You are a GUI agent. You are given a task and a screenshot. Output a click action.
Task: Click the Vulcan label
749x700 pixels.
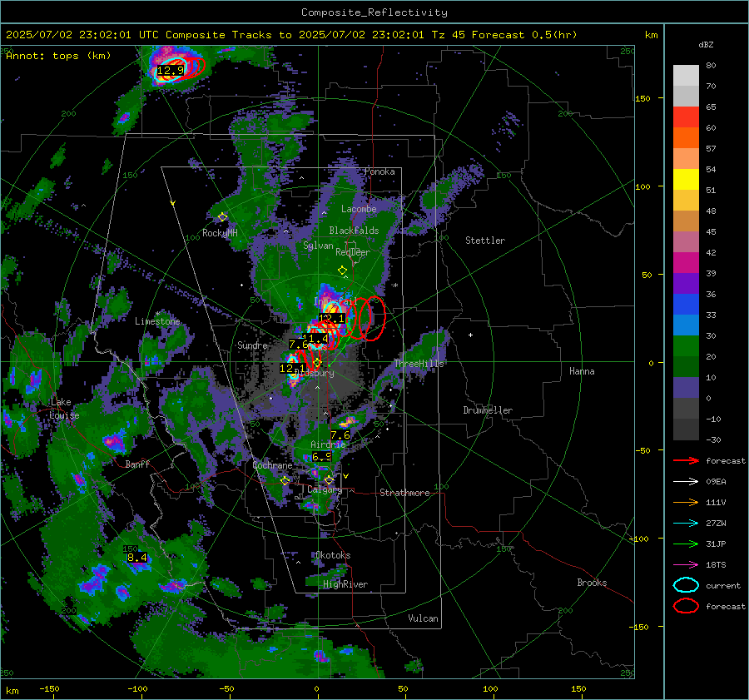(x=424, y=618)
